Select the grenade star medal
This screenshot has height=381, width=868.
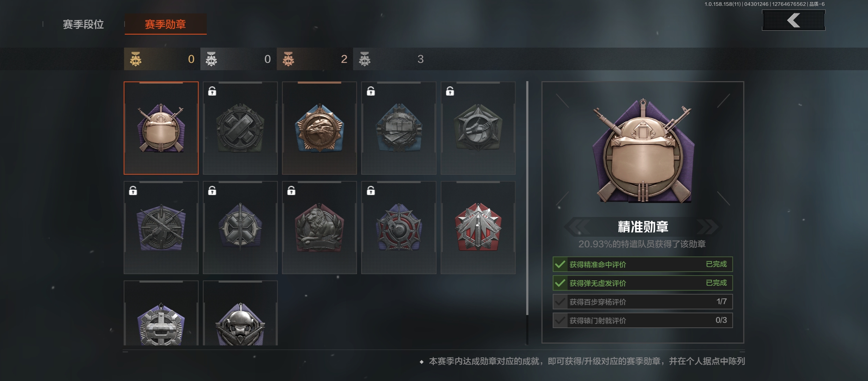399,228
